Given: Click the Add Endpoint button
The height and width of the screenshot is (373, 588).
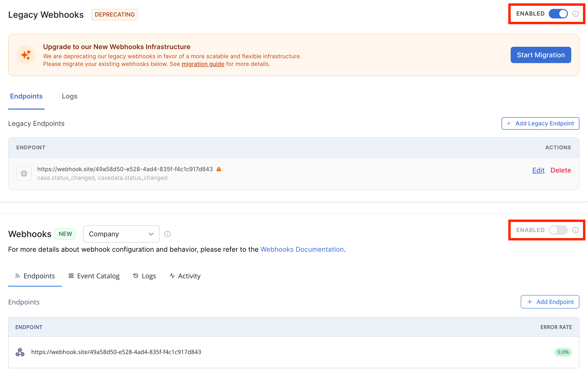Looking at the screenshot, I should tap(550, 302).
